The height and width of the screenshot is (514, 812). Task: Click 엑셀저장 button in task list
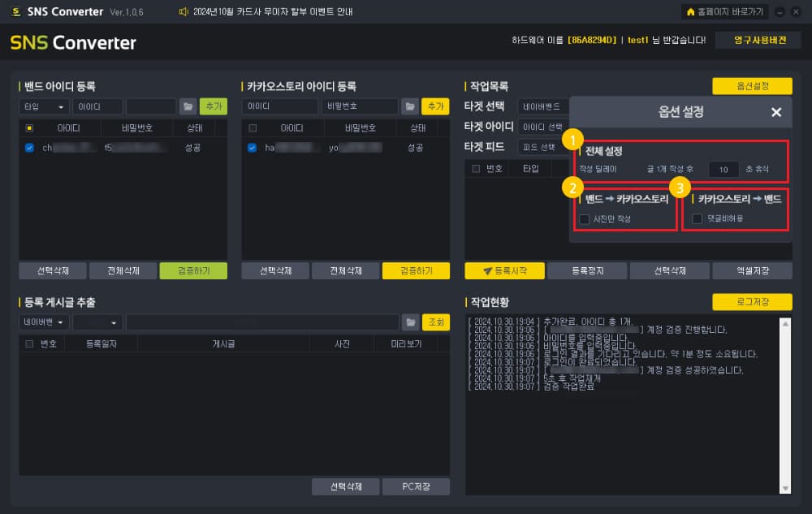point(752,270)
